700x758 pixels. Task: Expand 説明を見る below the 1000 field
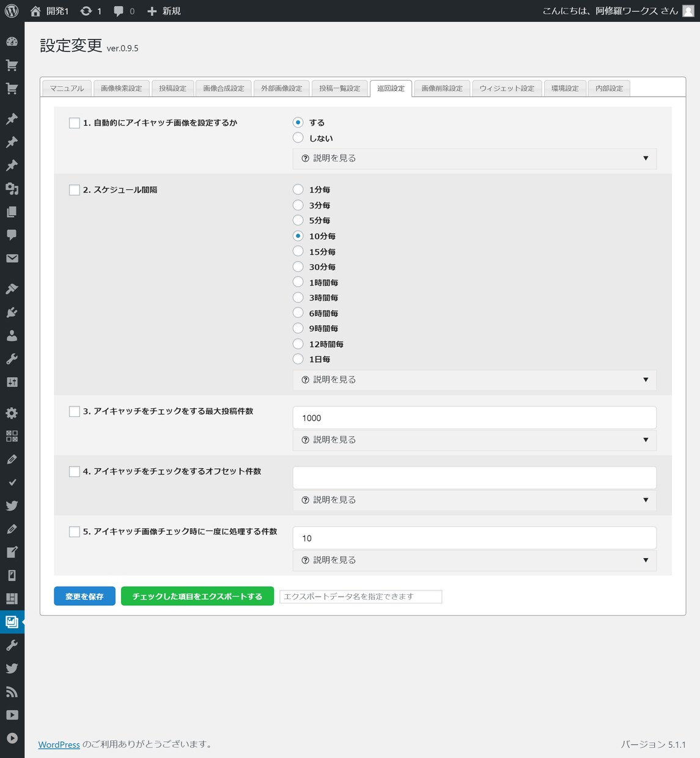point(474,440)
